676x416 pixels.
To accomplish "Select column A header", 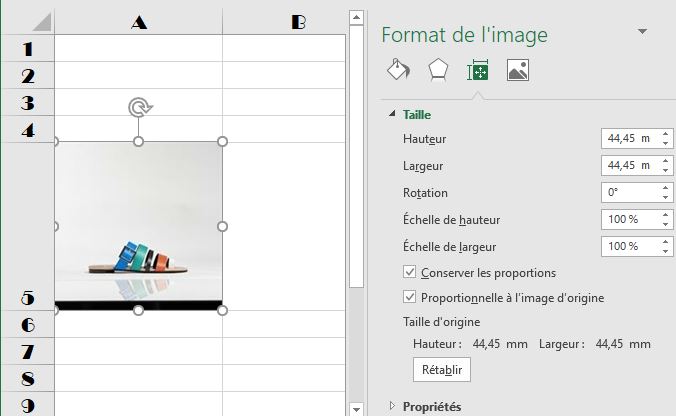I will click(139, 22).
